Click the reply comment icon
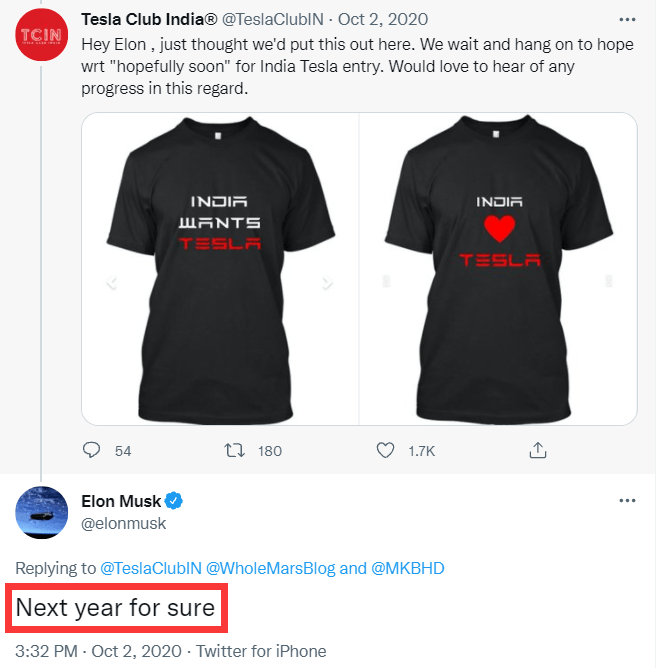Viewport: 658px width, 668px height. click(92, 451)
